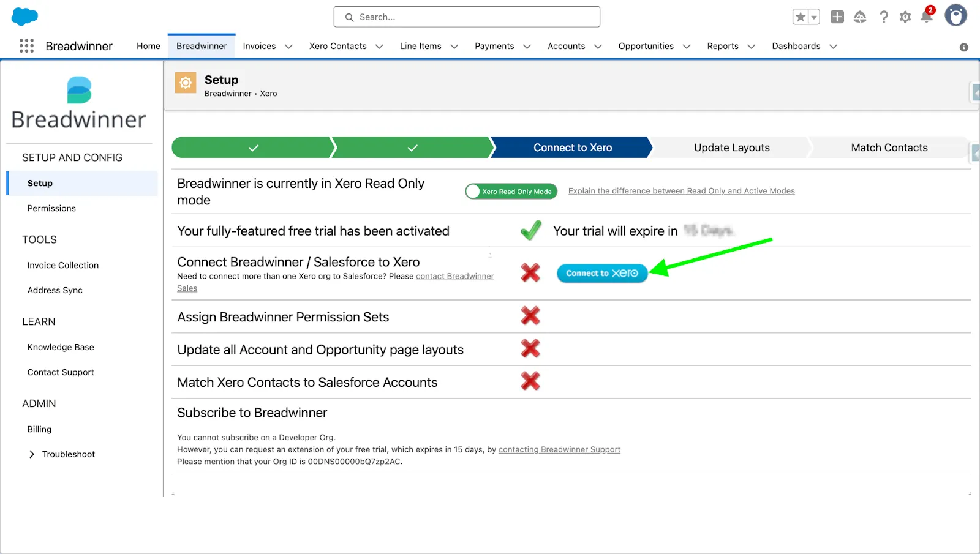This screenshot has width=980, height=554.
Task: Expand the Accounts dropdown chevron
Action: click(x=598, y=47)
